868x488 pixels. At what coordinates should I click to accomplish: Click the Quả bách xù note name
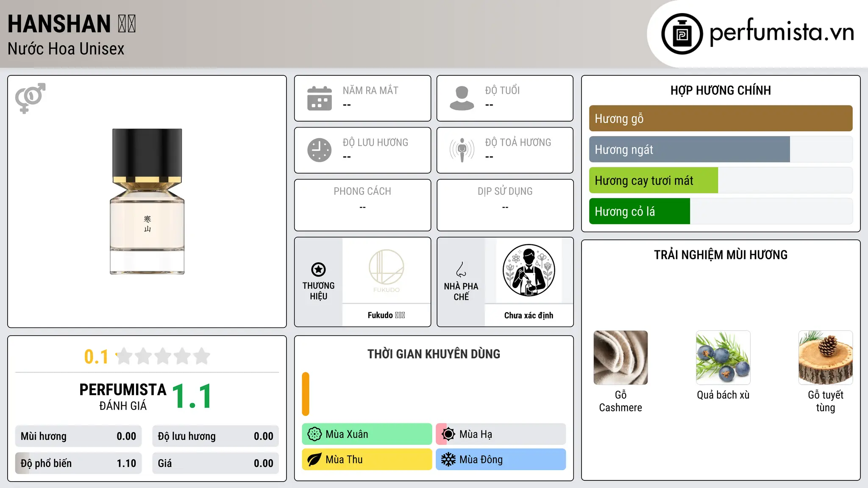tap(723, 395)
